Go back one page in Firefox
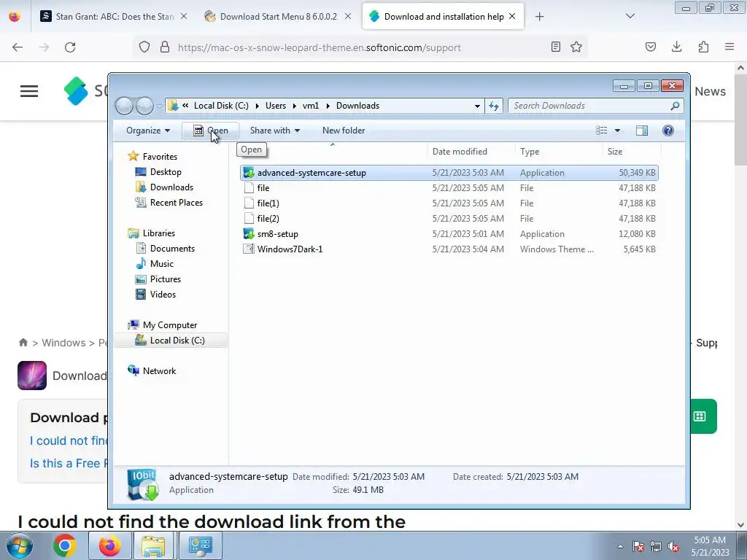Viewport: 747px width, 560px height. (18, 47)
